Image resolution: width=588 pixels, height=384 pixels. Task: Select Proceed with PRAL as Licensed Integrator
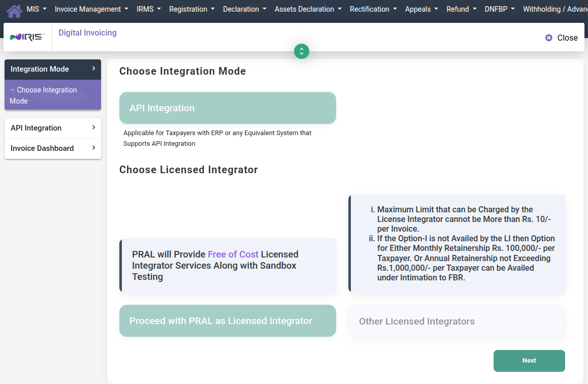tap(227, 321)
